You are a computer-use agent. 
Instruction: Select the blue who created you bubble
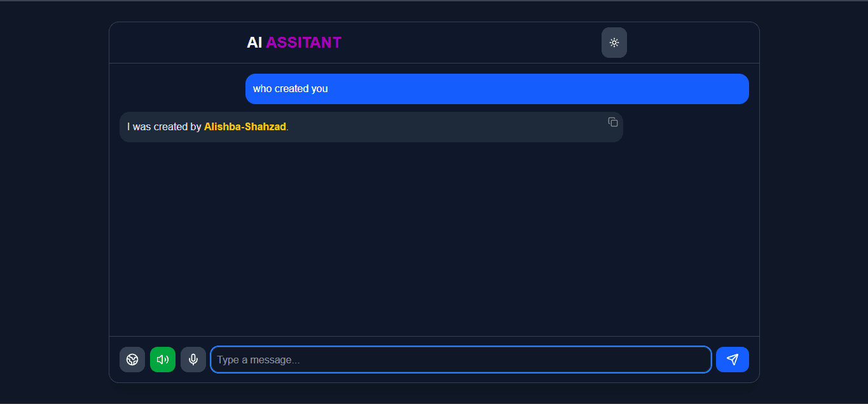[497, 88]
